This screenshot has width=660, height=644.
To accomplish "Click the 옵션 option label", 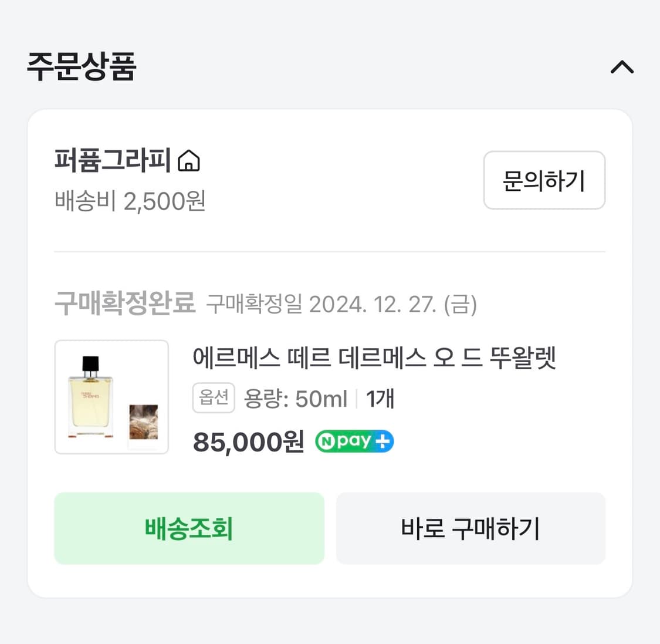I will click(214, 397).
